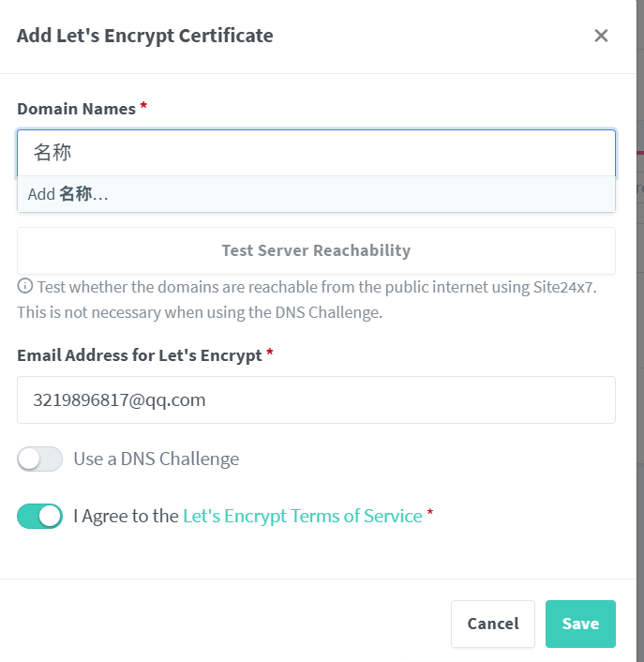Click the "Email Address for Let's Encrypt" label
Screen dimensions: 644x662
point(140,355)
